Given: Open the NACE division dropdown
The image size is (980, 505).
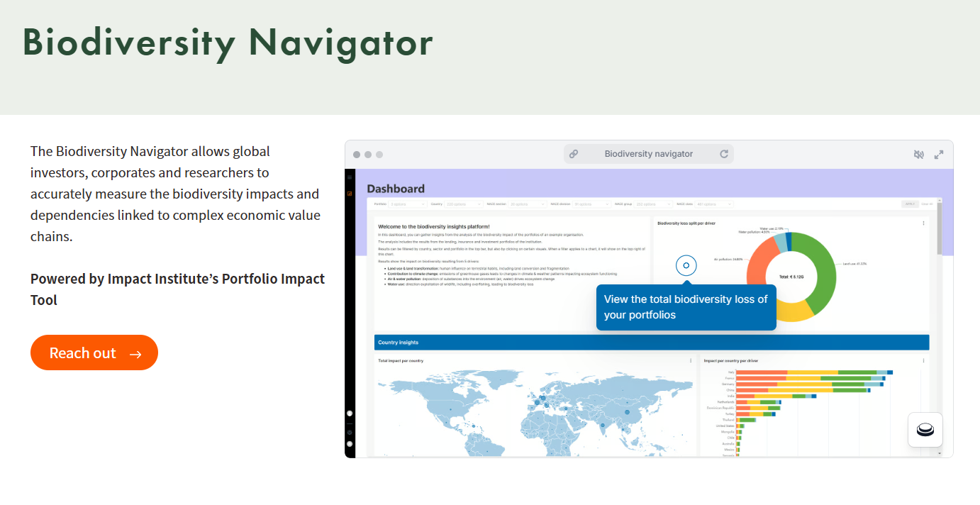Looking at the screenshot, I should (x=591, y=204).
